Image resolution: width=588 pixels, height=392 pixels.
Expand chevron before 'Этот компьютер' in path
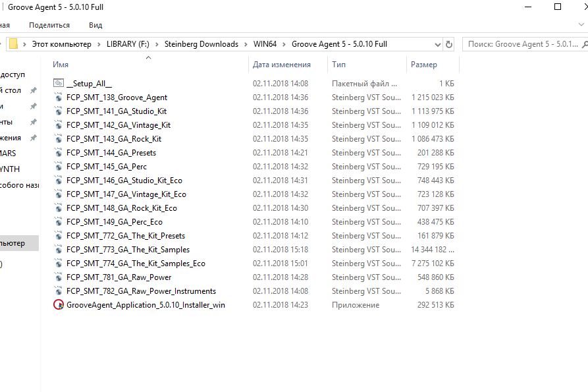pos(25,44)
